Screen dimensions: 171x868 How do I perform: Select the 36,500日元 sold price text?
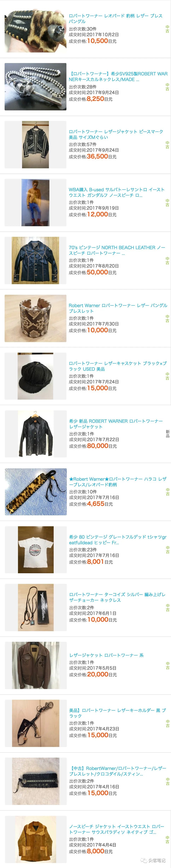point(102,156)
